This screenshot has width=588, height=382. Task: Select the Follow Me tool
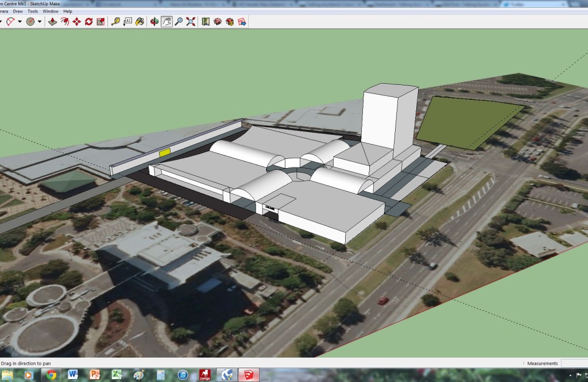pos(64,22)
